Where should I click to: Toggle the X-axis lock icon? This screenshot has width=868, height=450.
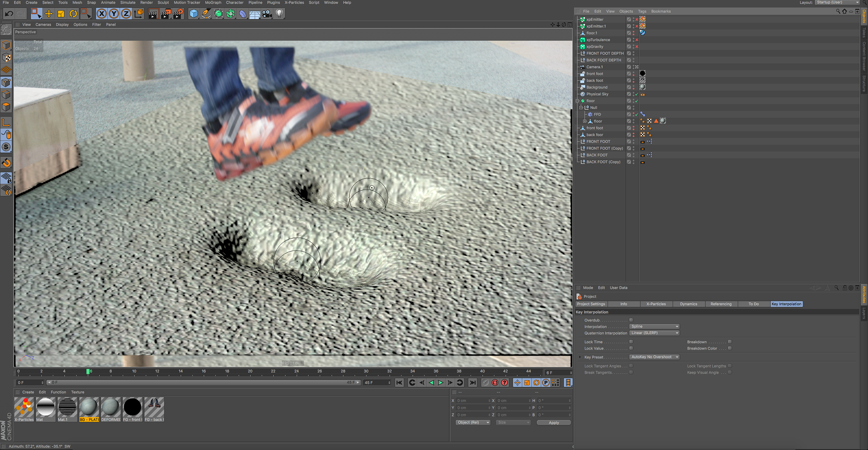coord(102,14)
